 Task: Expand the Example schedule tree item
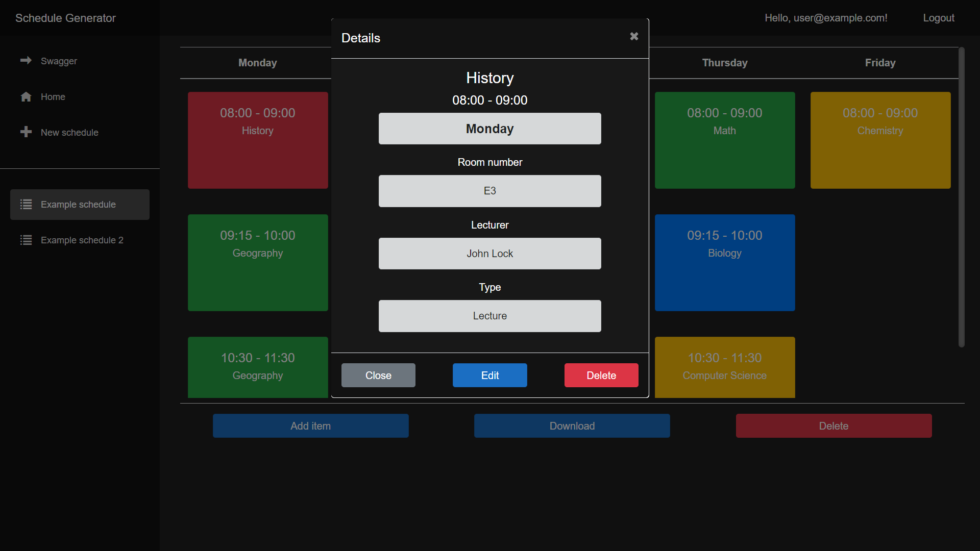coord(80,204)
